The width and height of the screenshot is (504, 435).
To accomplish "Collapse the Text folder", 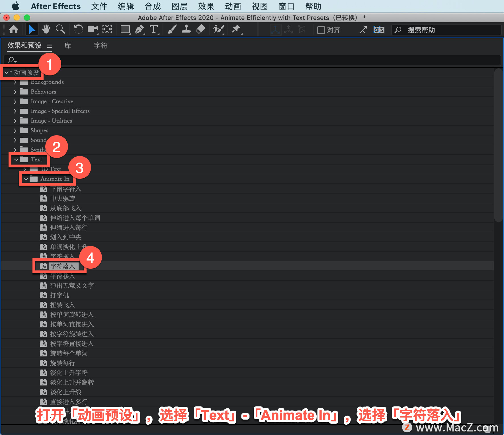I will coord(16,160).
